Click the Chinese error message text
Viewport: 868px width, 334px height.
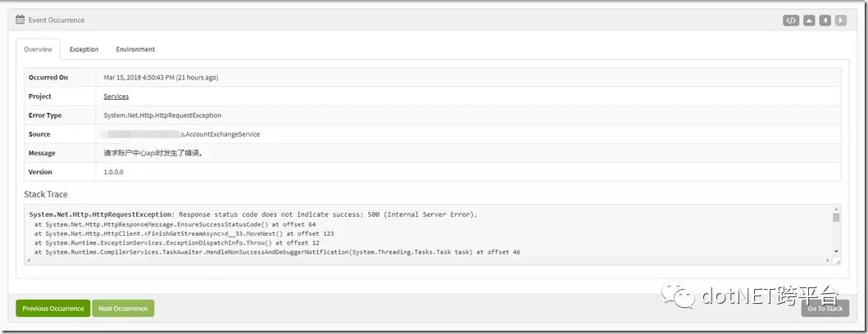153,153
